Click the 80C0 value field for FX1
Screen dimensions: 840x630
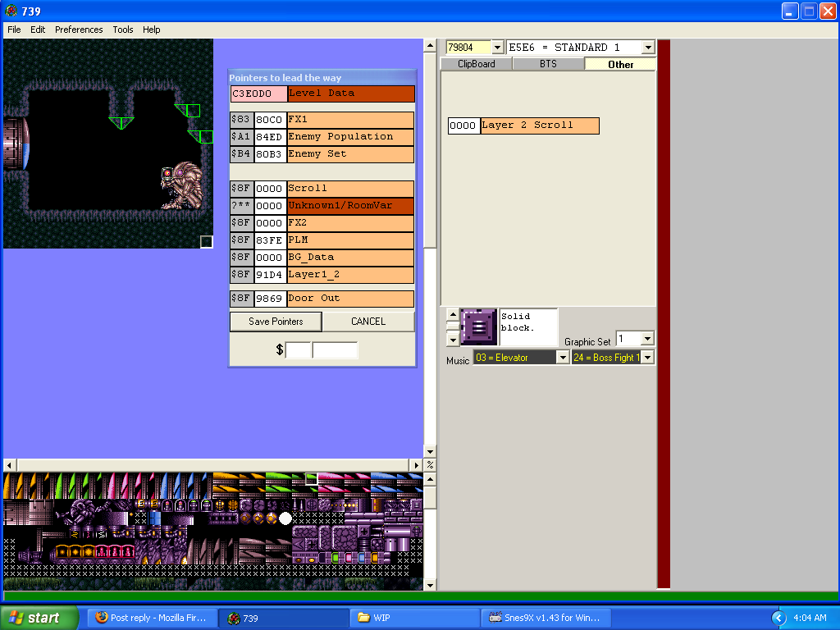270,120
